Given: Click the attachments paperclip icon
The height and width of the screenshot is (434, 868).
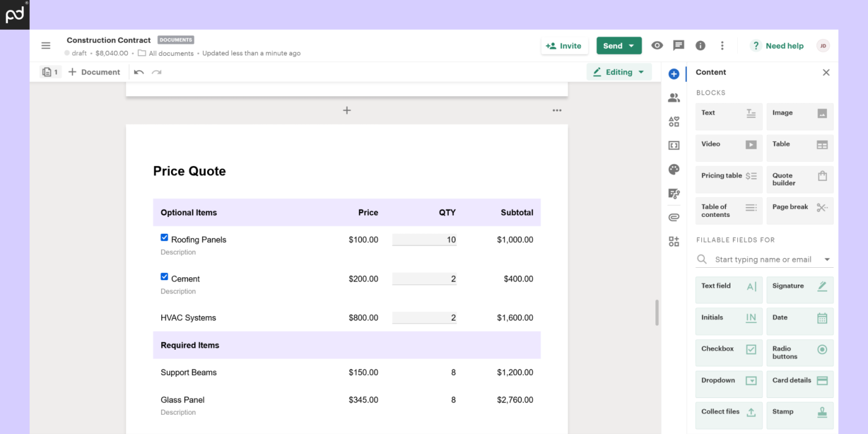Looking at the screenshot, I should [x=673, y=217].
